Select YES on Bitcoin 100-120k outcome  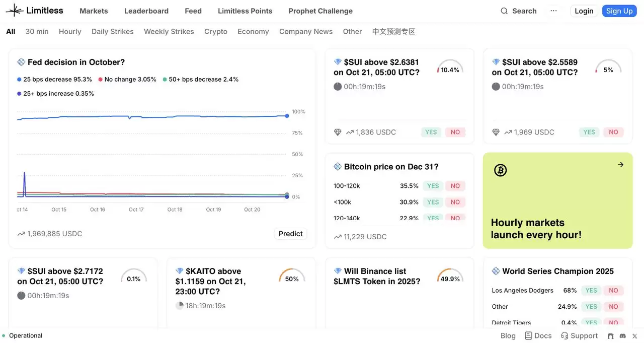coord(432,186)
